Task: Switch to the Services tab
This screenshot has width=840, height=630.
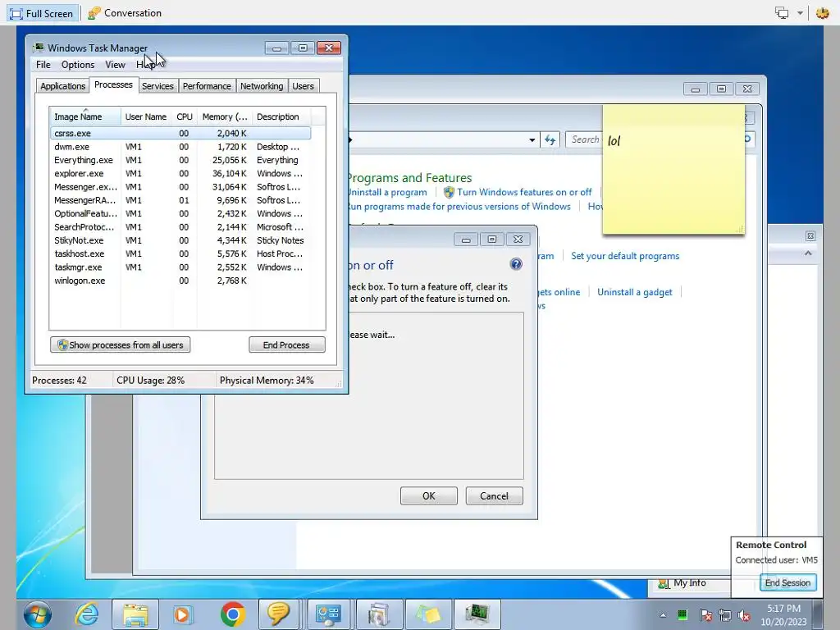Action: pos(157,86)
